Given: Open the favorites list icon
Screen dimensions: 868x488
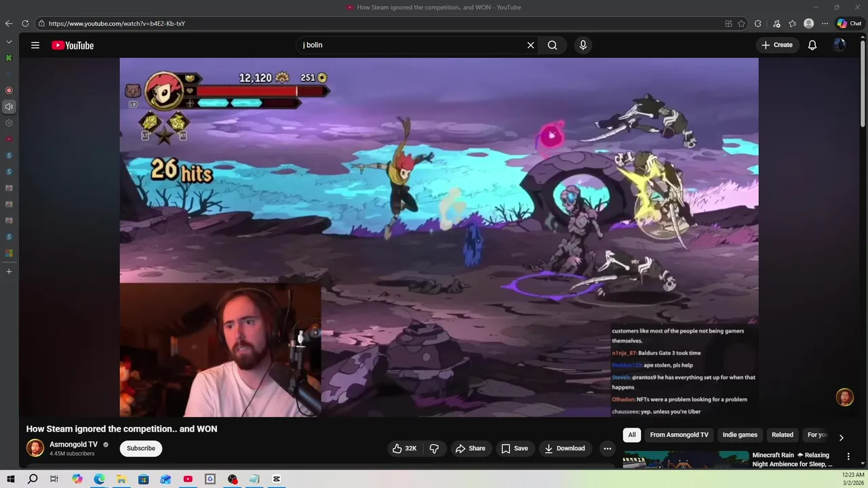Looking at the screenshot, I should tap(792, 24).
